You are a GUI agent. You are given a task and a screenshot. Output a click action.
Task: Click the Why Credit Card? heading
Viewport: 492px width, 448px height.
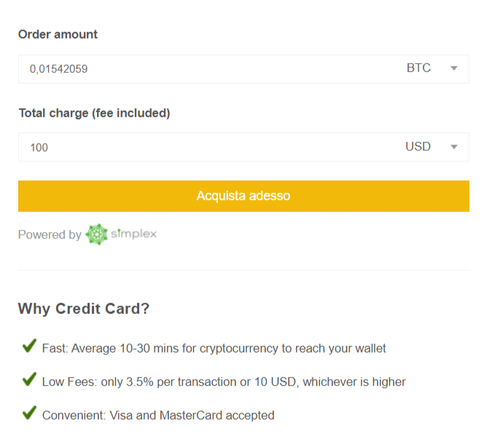pos(84,309)
